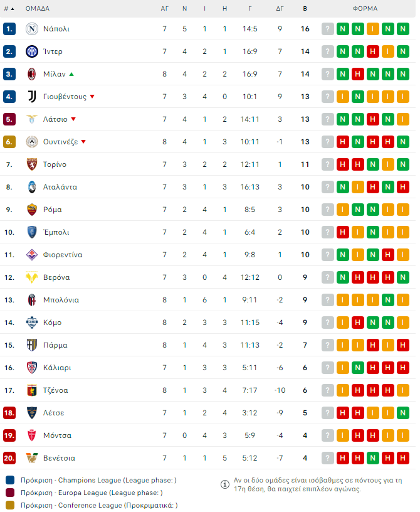The height and width of the screenshot is (512, 420).
Task: Click the info icon beside tiebreak note
Action: tap(225, 484)
